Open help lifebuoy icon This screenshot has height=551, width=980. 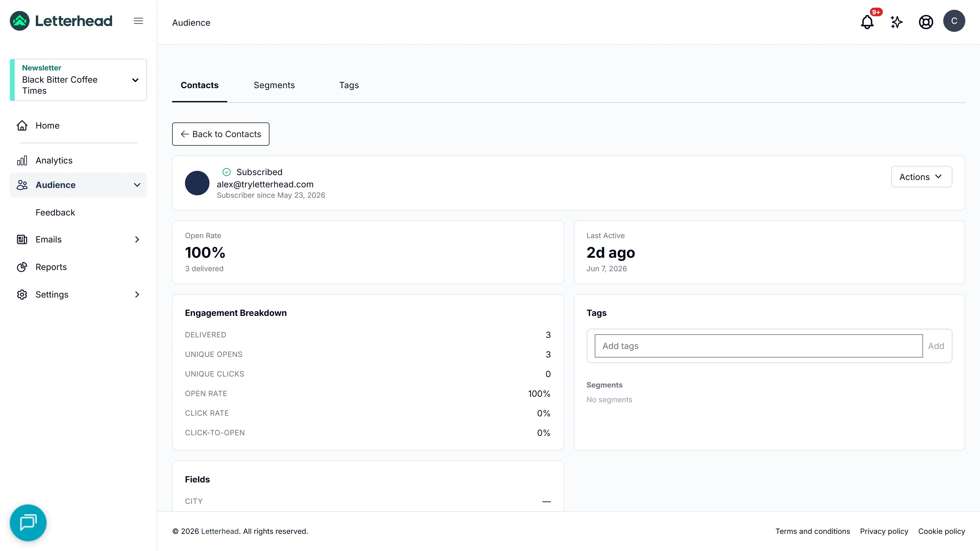[x=925, y=22]
